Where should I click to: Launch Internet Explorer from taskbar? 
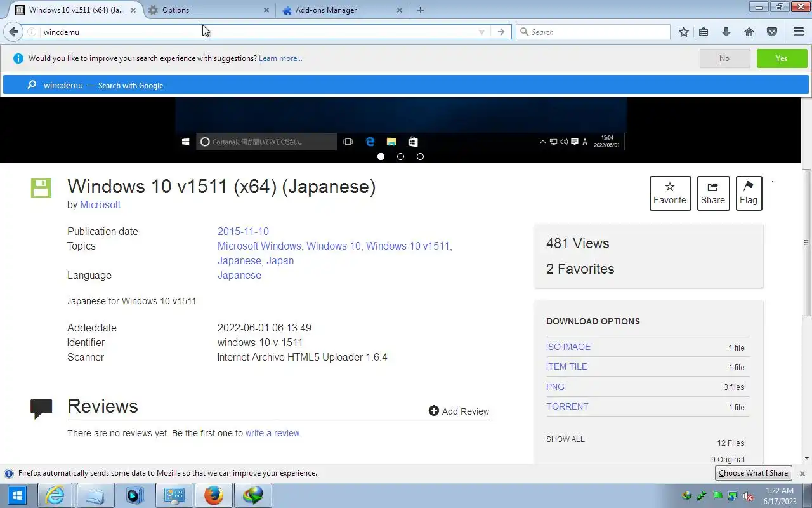click(56, 495)
